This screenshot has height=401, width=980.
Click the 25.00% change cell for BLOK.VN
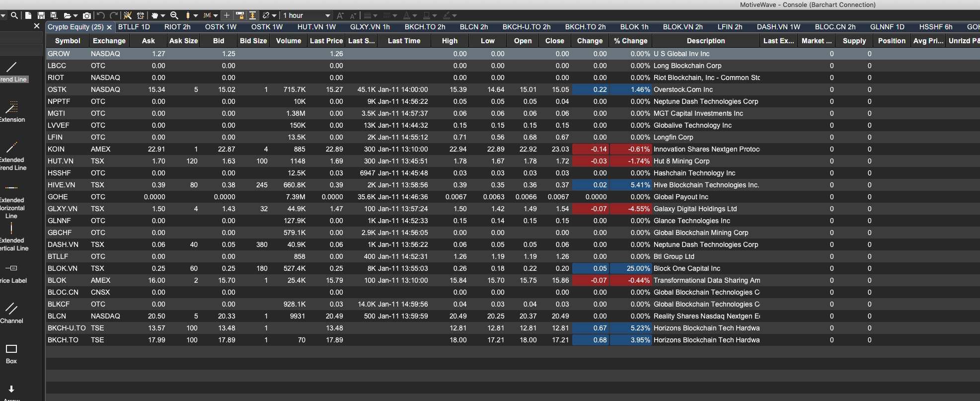(x=631, y=268)
